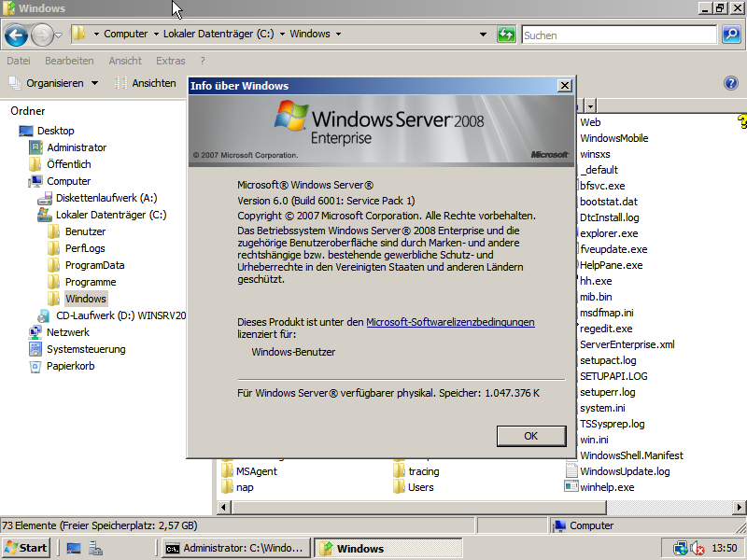Select Papierkorb in the folder tree
747x560 pixels.
pyautogui.click(x=72, y=366)
